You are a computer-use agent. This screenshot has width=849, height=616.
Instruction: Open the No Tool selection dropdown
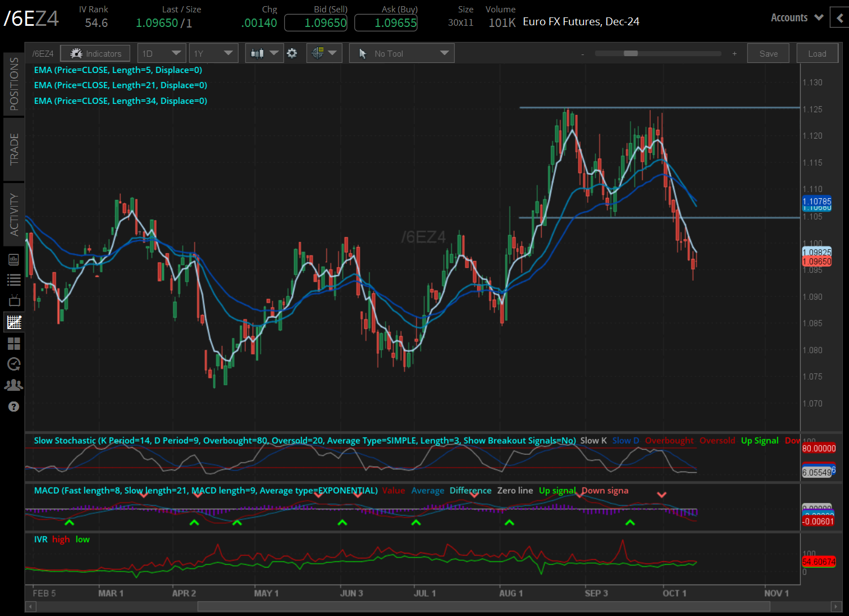pos(401,52)
